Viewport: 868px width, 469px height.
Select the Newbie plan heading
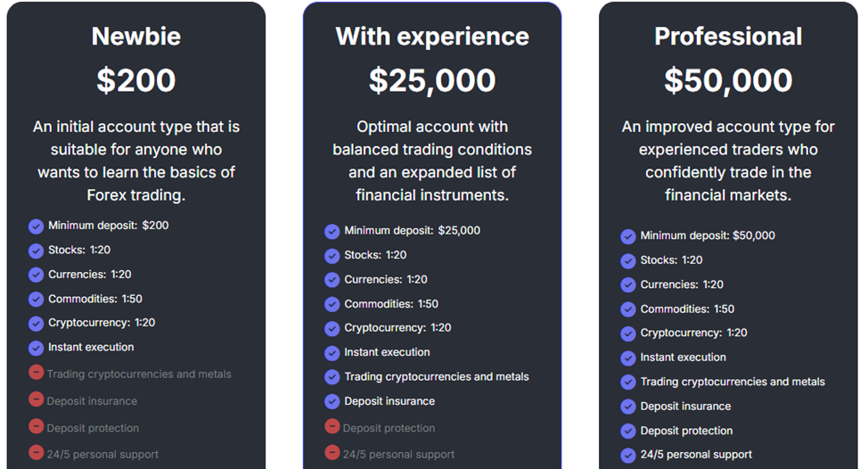(136, 37)
